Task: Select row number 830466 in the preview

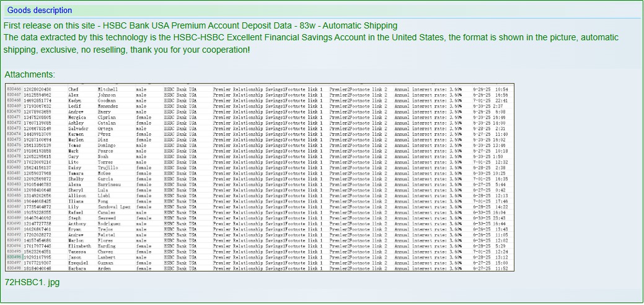Action: (x=14, y=89)
